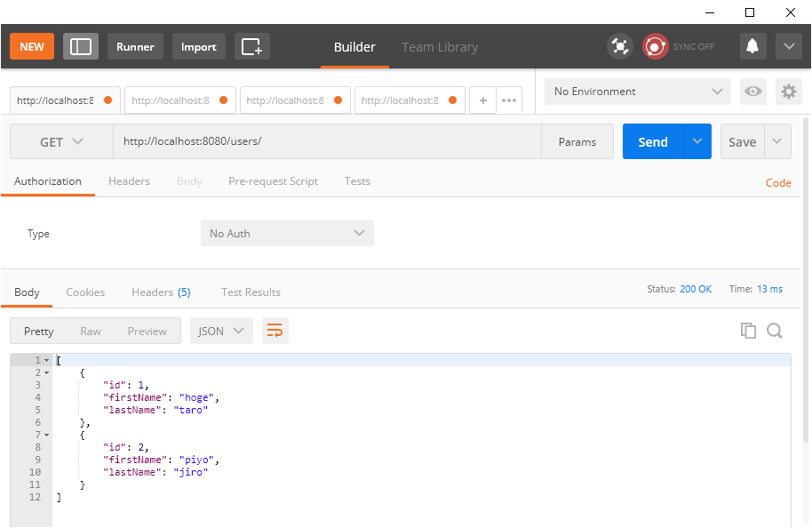The image size is (812, 528).
Task: Toggle the sidebar panel icon
Action: [81, 46]
